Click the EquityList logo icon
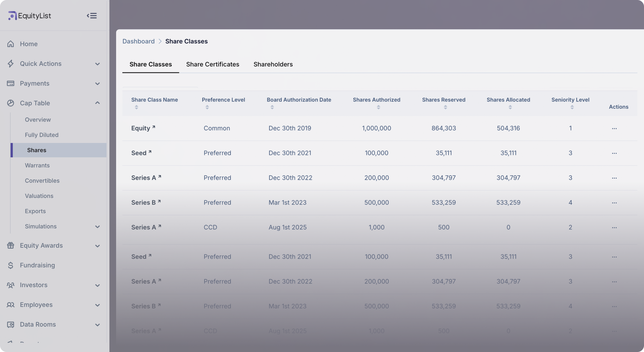Image resolution: width=644 pixels, height=352 pixels. pyautogui.click(x=12, y=16)
